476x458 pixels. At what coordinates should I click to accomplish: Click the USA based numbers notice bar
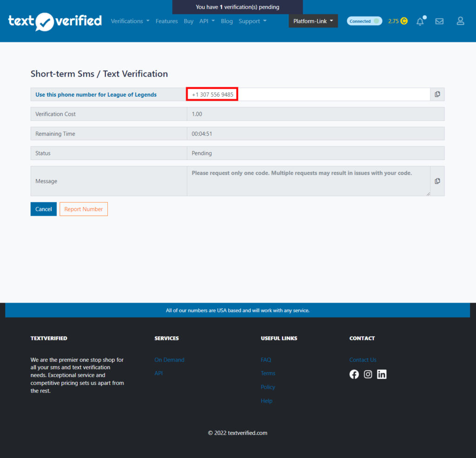click(238, 310)
